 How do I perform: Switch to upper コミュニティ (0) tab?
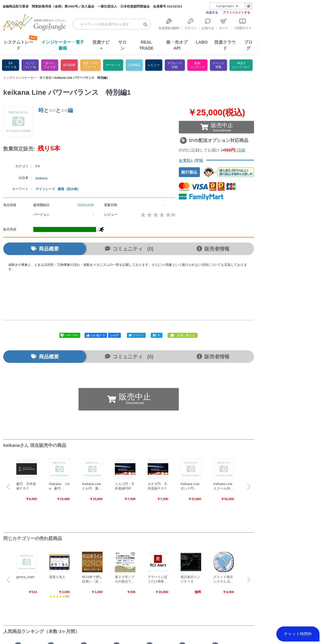tap(129, 249)
